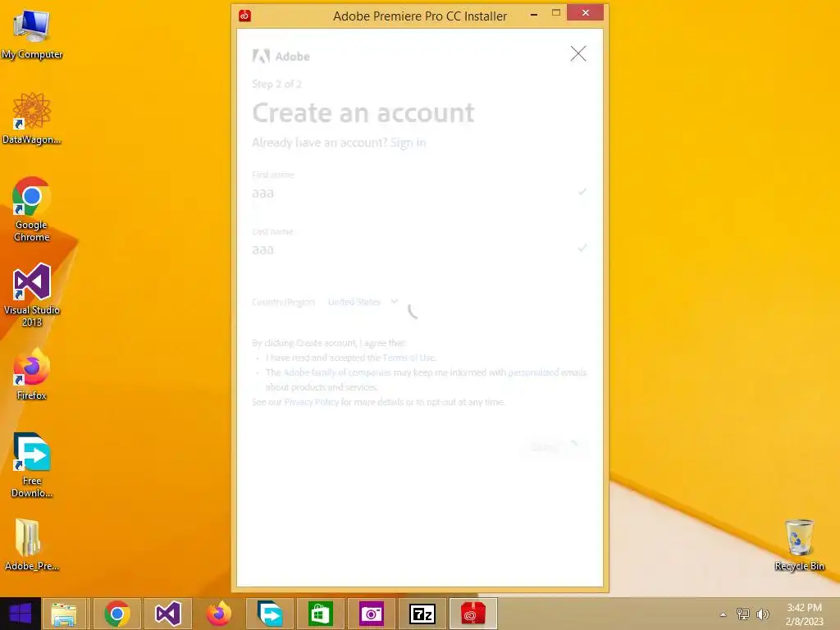This screenshot has height=630, width=840.
Task: Click the Last name field
Action: click(419, 249)
